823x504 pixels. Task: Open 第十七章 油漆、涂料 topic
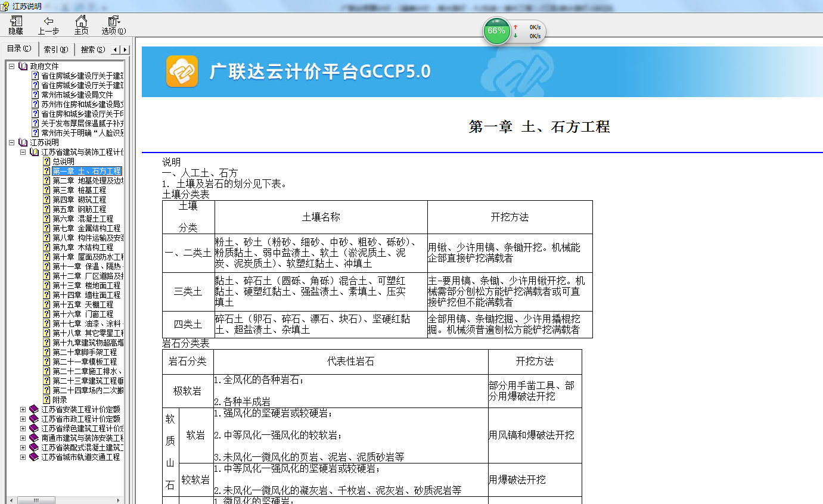click(88, 323)
